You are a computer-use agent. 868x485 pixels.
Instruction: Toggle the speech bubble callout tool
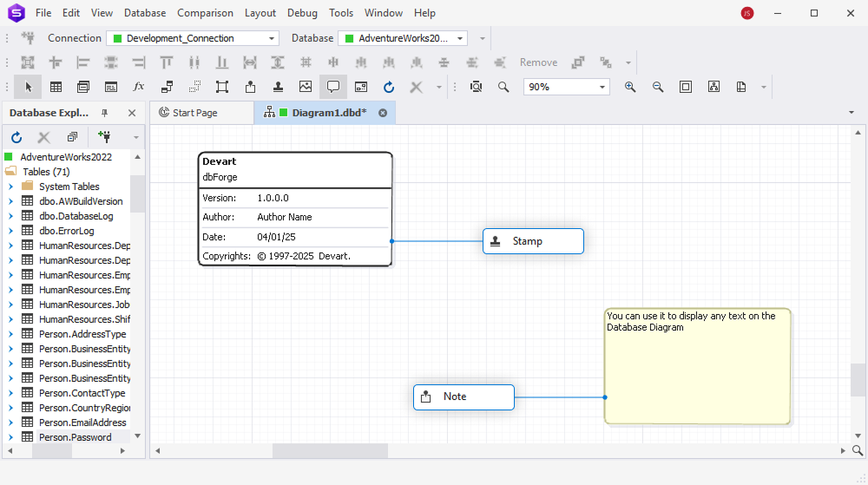coord(333,87)
